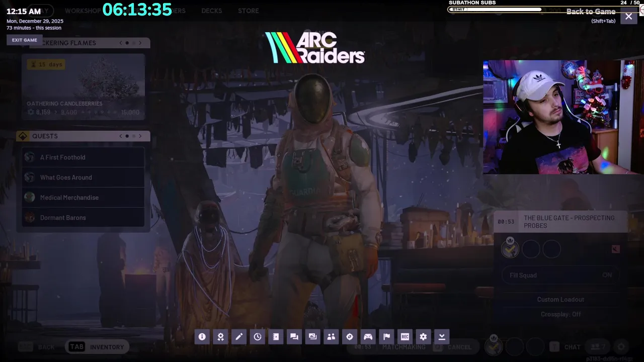Open the A First Foothold quest
The image size is (644, 362).
[x=83, y=157]
